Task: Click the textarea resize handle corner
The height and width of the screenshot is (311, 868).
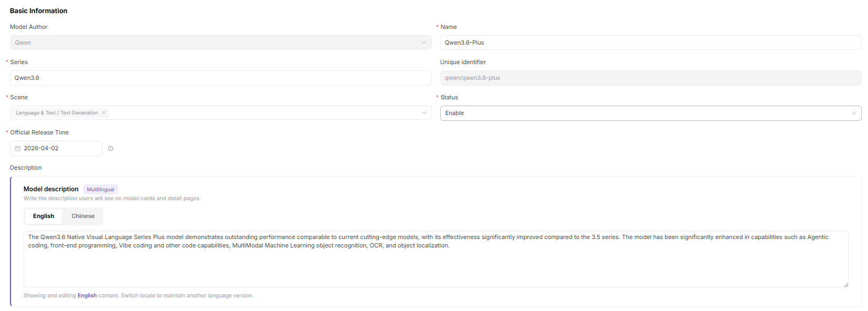Action: (x=846, y=285)
